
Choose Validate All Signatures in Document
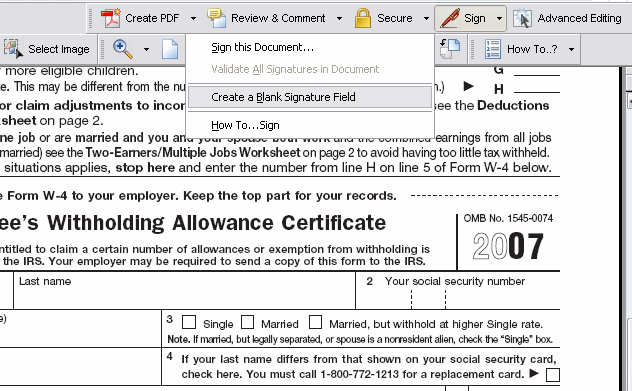(310, 69)
